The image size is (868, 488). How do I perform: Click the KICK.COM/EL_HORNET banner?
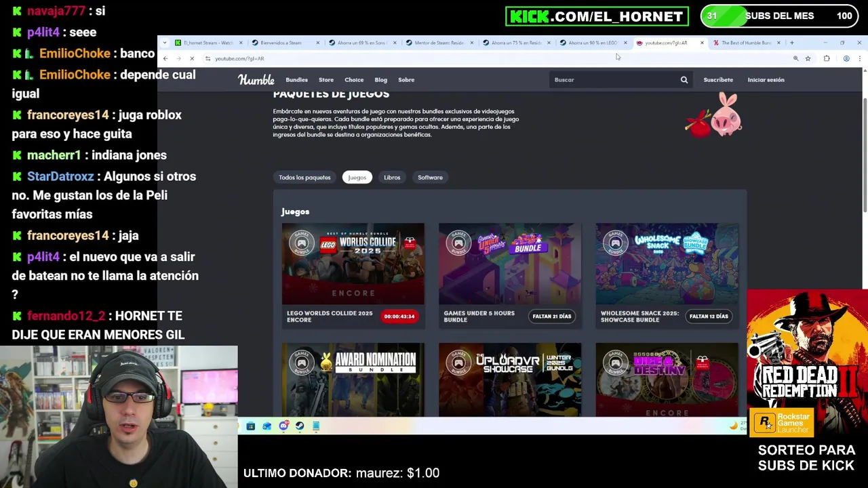point(597,16)
